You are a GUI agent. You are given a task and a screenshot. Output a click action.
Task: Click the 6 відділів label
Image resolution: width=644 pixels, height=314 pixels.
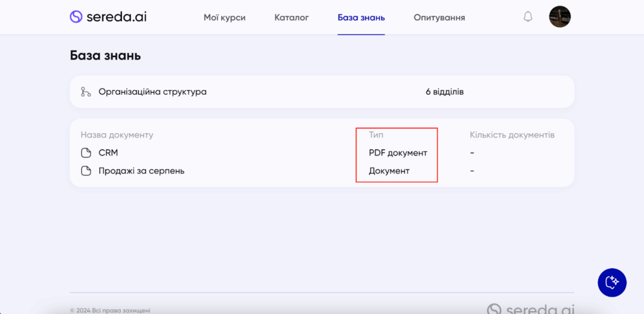(x=445, y=92)
